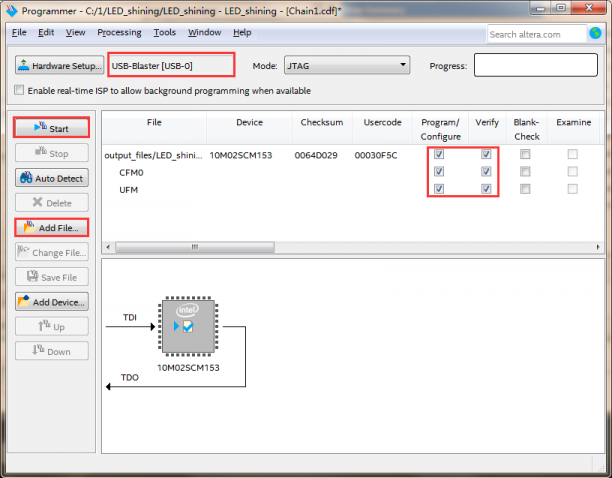
Task: Open the Add File dialog
Action: (x=52, y=227)
